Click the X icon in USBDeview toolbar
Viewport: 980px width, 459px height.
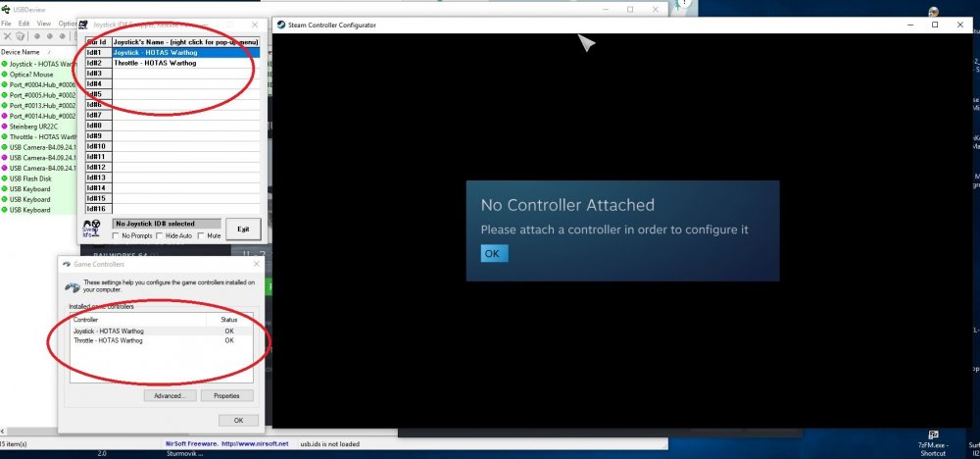8,36
